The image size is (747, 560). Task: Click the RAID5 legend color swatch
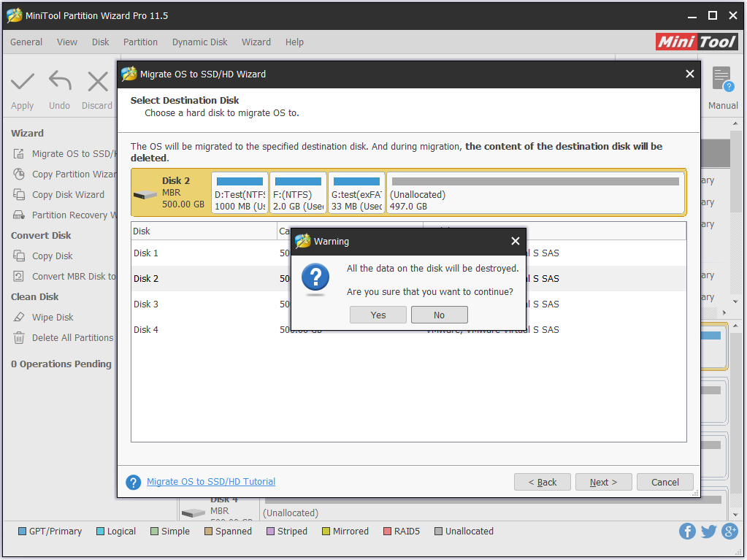387,531
